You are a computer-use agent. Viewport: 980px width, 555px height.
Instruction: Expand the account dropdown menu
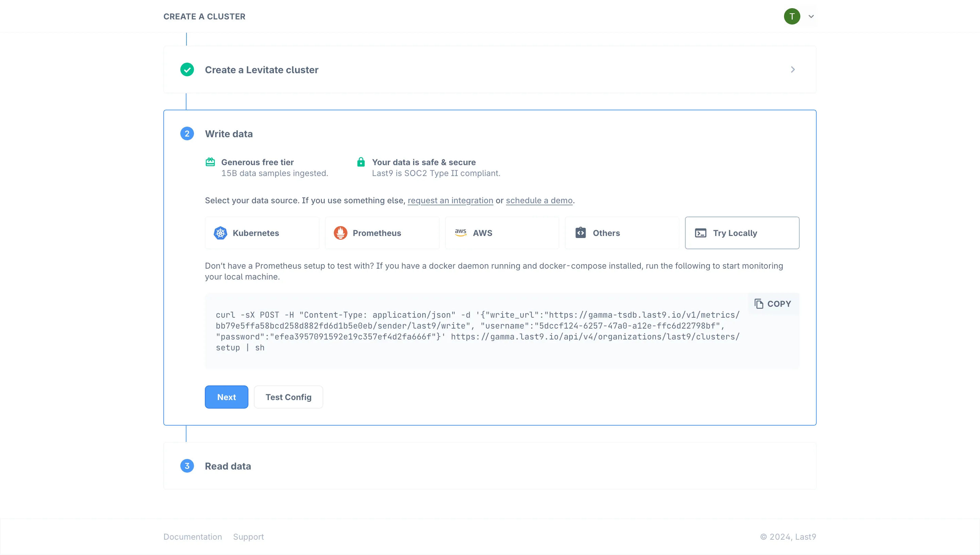pyautogui.click(x=811, y=16)
